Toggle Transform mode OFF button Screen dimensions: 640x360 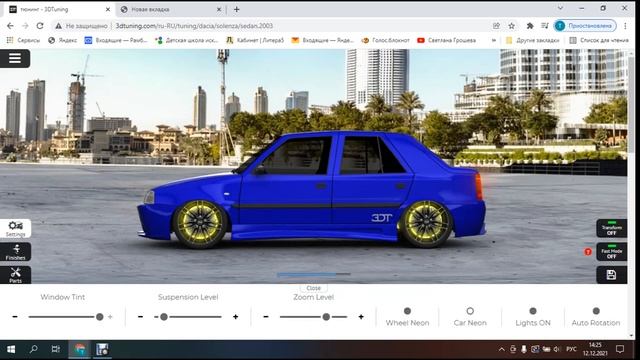click(x=611, y=229)
